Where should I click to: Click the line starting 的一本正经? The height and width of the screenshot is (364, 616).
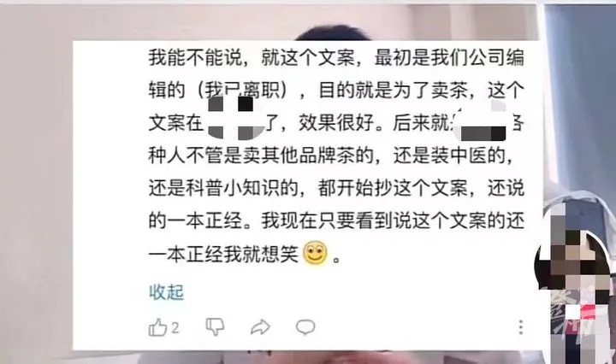(x=336, y=220)
